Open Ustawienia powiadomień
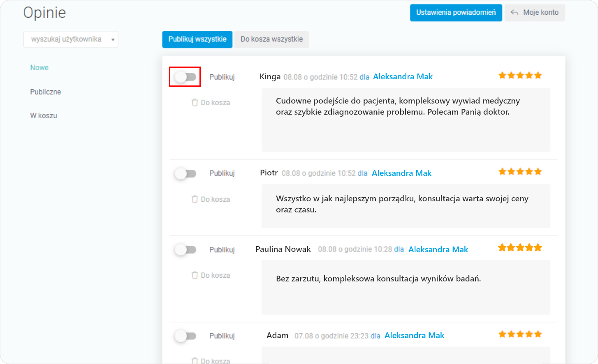Screen dimensions: 598x364 pos(456,13)
